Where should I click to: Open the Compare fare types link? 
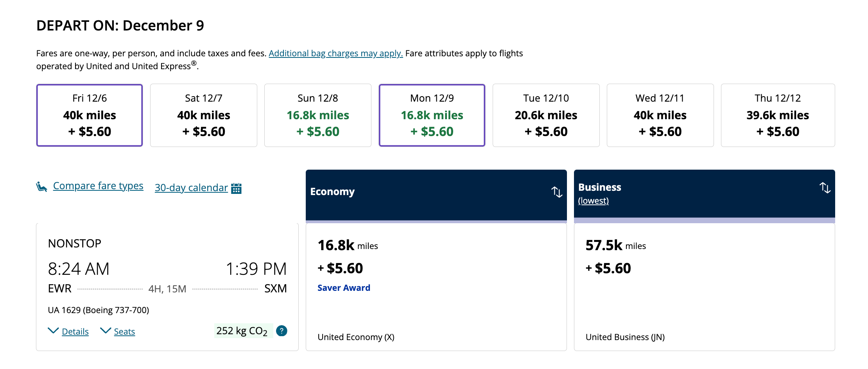tap(98, 186)
